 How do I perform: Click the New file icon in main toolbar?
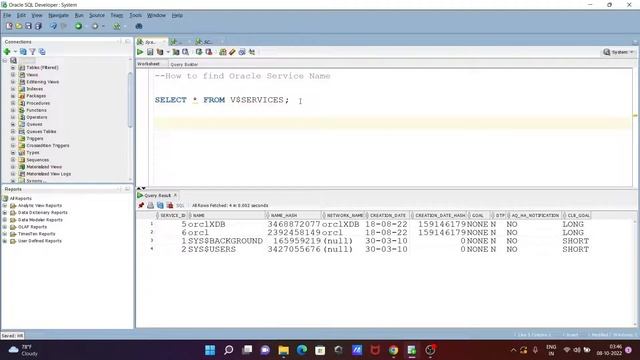click(9, 26)
